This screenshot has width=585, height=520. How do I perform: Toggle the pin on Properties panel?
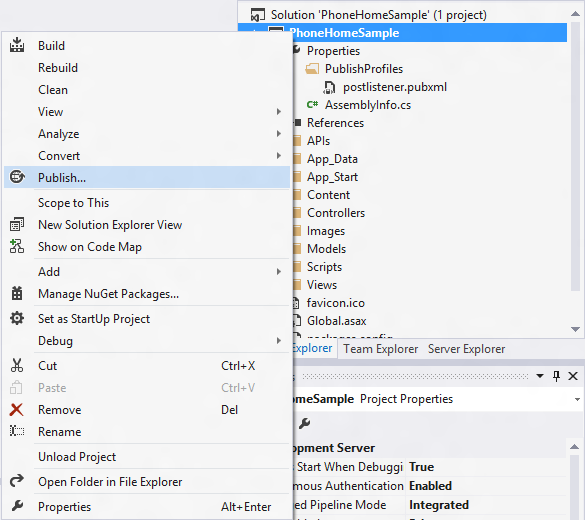pyautogui.click(x=556, y=376)
